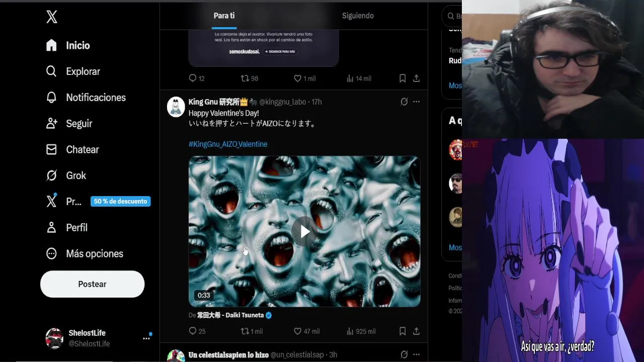This screenshot has width=644, height=362.
Task: Expand Más opciones menu
Action: (x=85, y=254)
